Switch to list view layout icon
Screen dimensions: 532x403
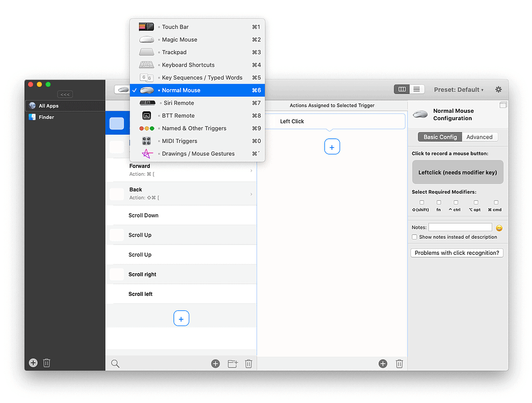click(x=417, y=89)
